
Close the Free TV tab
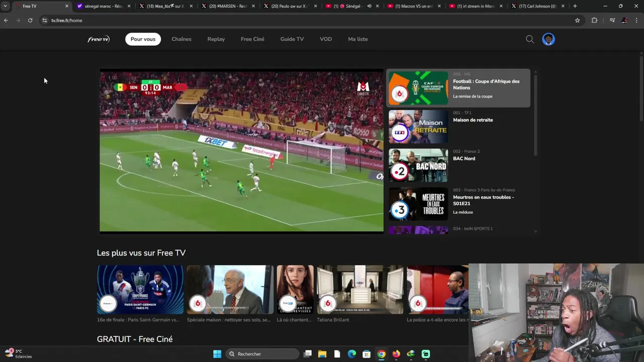(66, 6)
